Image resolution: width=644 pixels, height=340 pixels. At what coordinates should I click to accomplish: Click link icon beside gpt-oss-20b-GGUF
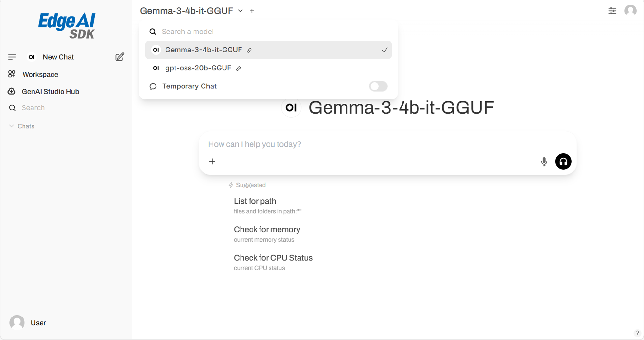[x=239, y=68]
